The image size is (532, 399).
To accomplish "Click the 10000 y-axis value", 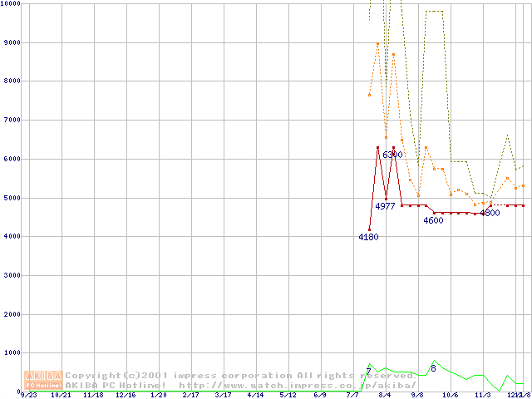I will click(12, 4).
